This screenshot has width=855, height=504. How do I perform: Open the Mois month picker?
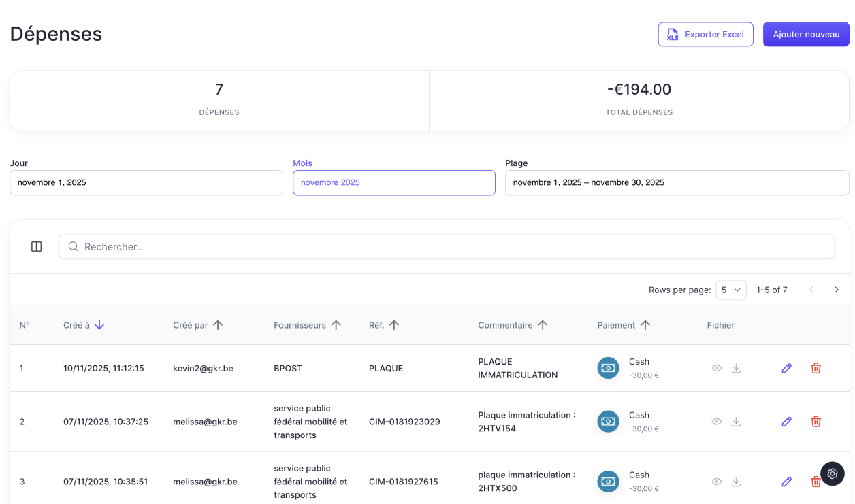[393, 182]
